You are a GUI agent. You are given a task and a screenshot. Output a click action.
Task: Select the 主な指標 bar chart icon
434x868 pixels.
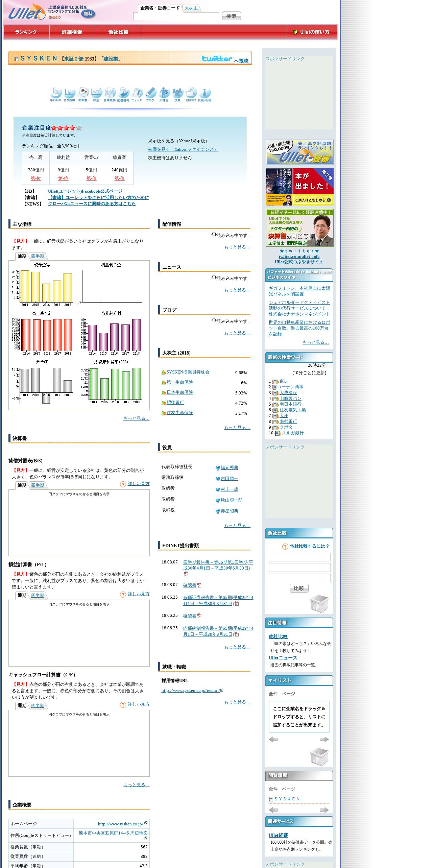click(x=69, y=94)
